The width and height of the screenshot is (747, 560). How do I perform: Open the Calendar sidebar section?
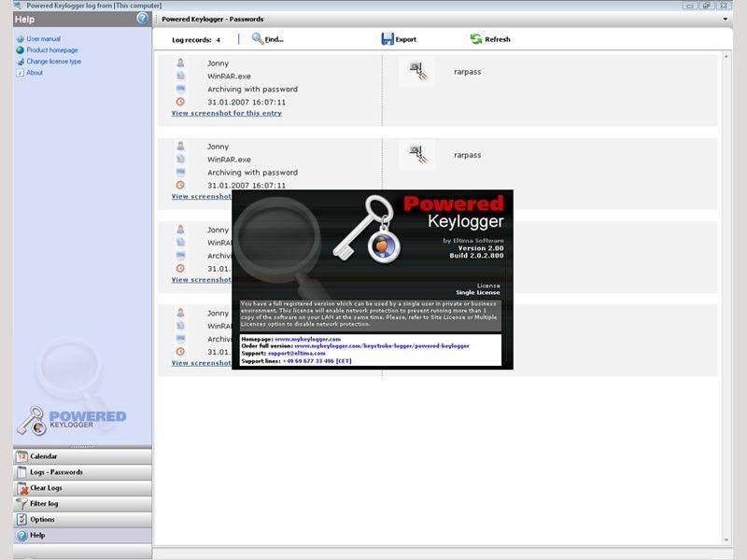82,456
